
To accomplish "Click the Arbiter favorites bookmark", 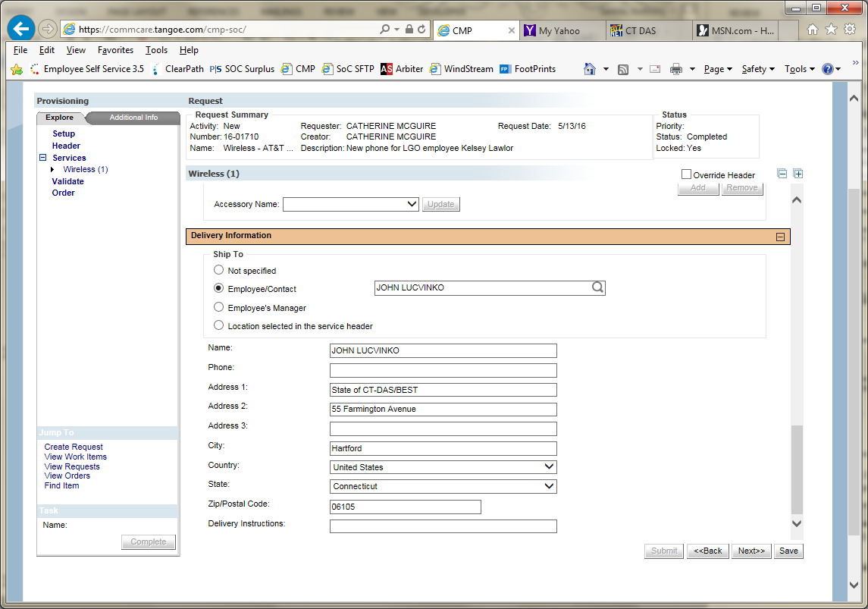I will click(402, 69).
